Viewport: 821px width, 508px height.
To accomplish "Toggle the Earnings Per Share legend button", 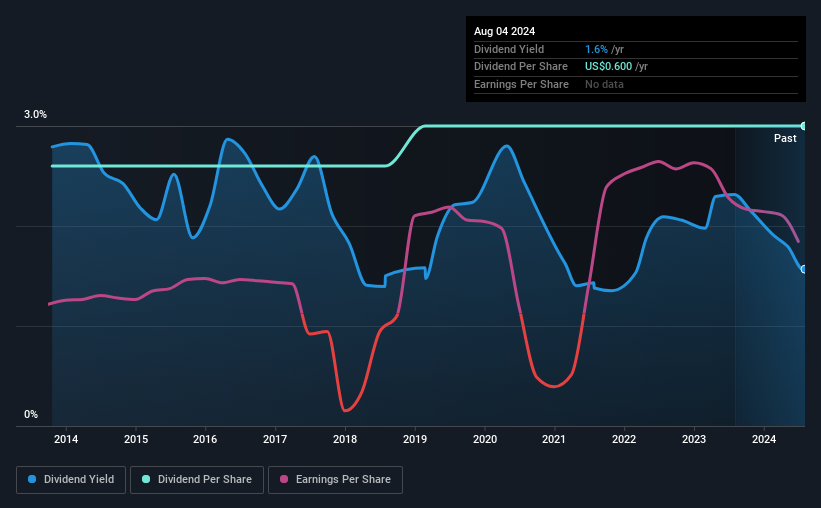I will (x=335, y=480).
